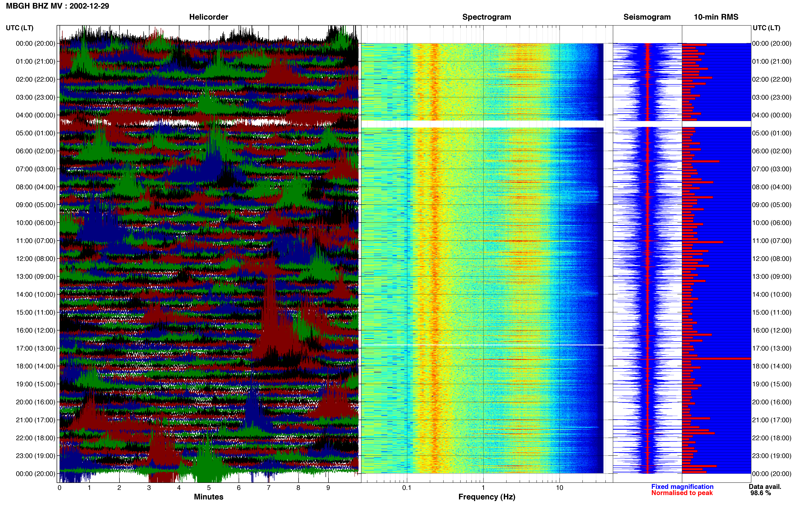Select '17:00 (13:00)' on the Helicorder time axis
The height and width of the screenshot is (508, 812).
pos(36,348)
